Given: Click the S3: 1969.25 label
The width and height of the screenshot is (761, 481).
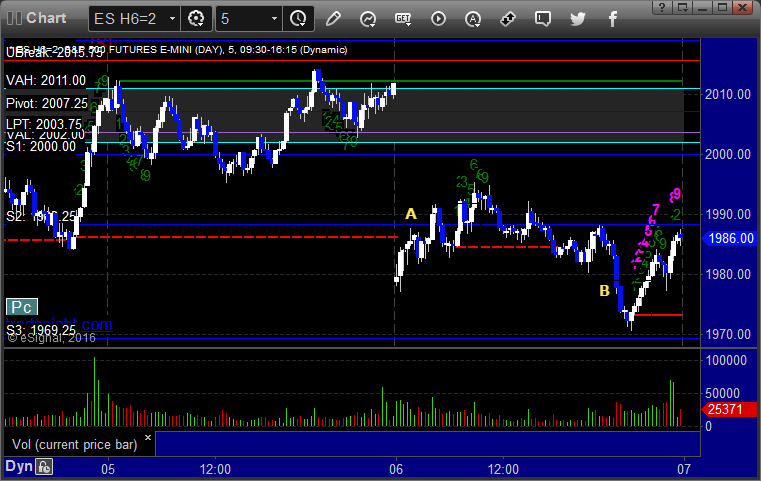Looking at the screenshot, I should [41, 331].
